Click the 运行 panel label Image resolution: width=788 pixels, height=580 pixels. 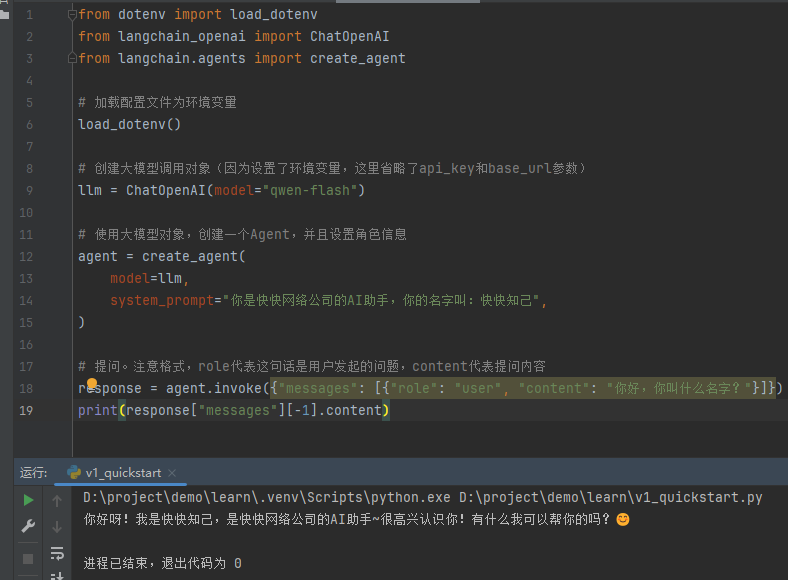(33, 473)
